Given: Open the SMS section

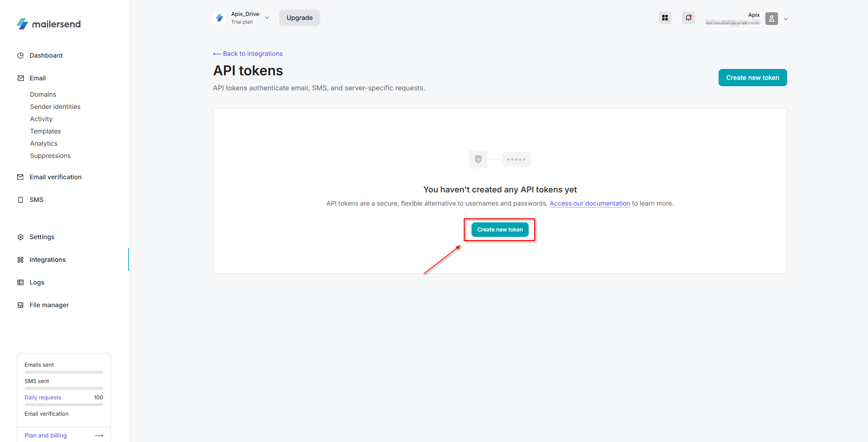Looking at the screenshot, I should click(x=36, y=200).
